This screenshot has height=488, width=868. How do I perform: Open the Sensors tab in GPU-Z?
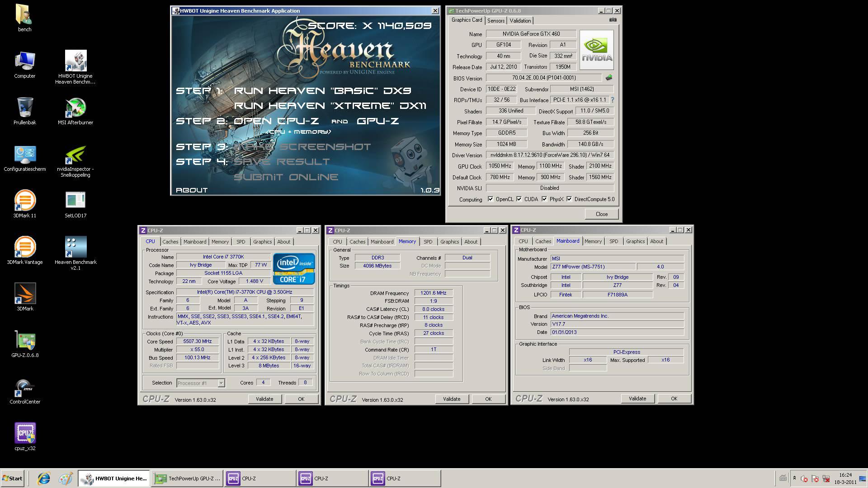coord(496,21)
